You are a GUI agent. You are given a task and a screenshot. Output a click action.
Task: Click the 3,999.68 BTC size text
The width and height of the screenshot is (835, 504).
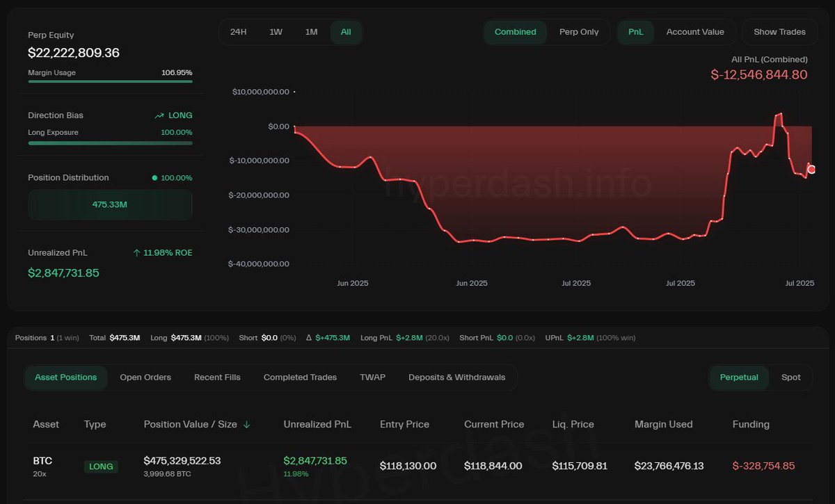point(166,474)
